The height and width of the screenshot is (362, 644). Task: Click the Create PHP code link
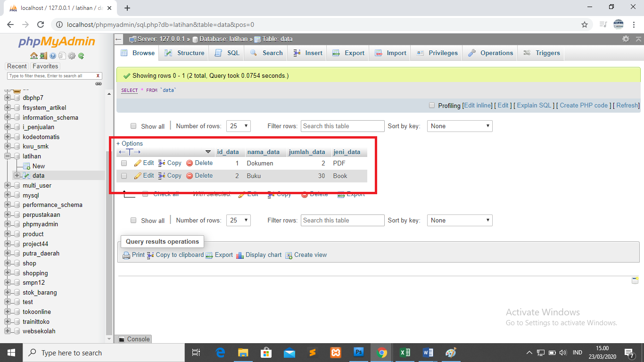pos(584,105)
